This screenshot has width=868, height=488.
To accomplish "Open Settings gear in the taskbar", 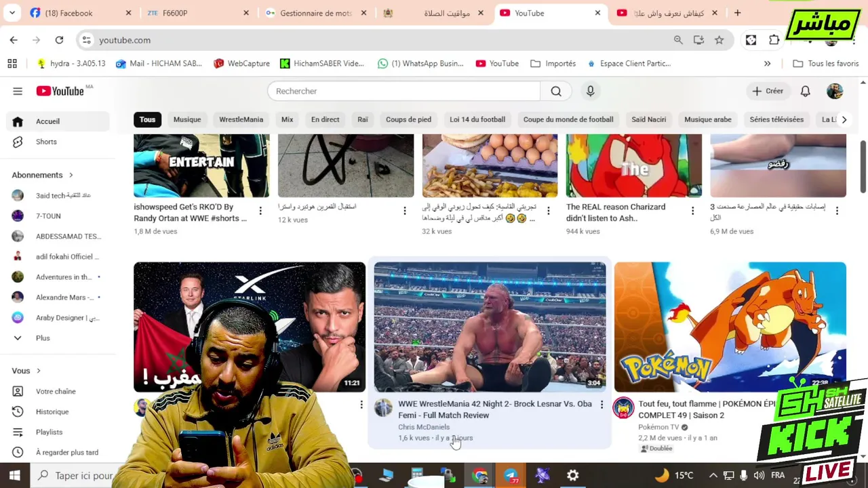I will (x=573, y=475).
